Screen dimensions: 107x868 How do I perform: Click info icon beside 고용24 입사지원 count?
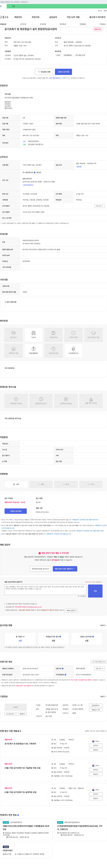(x=93, y=636)
